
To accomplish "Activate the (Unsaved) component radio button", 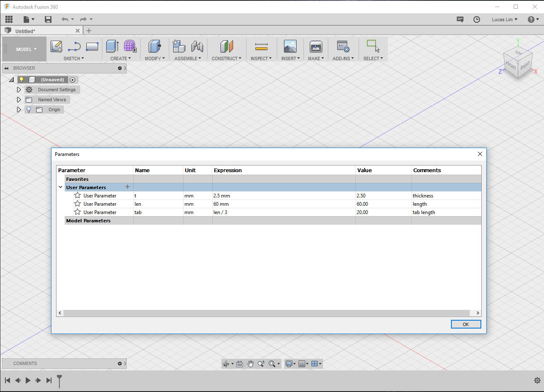I will point(73,80).
